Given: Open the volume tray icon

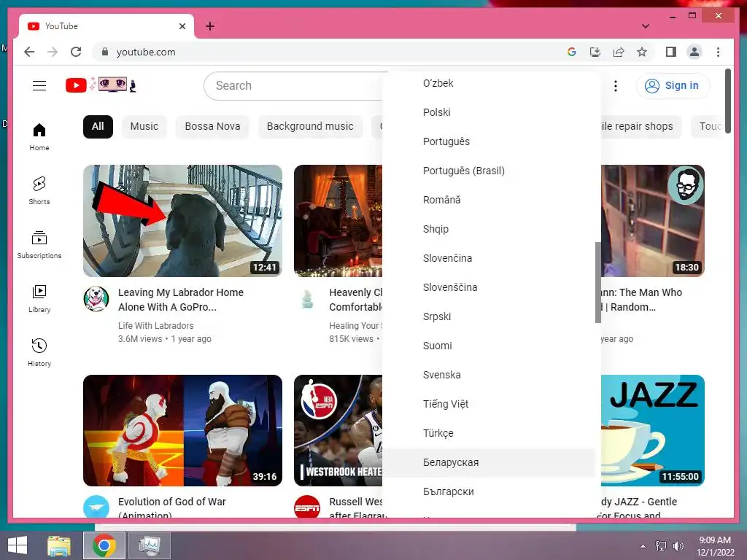Looking at the screenshot, I should click(678, 546).
